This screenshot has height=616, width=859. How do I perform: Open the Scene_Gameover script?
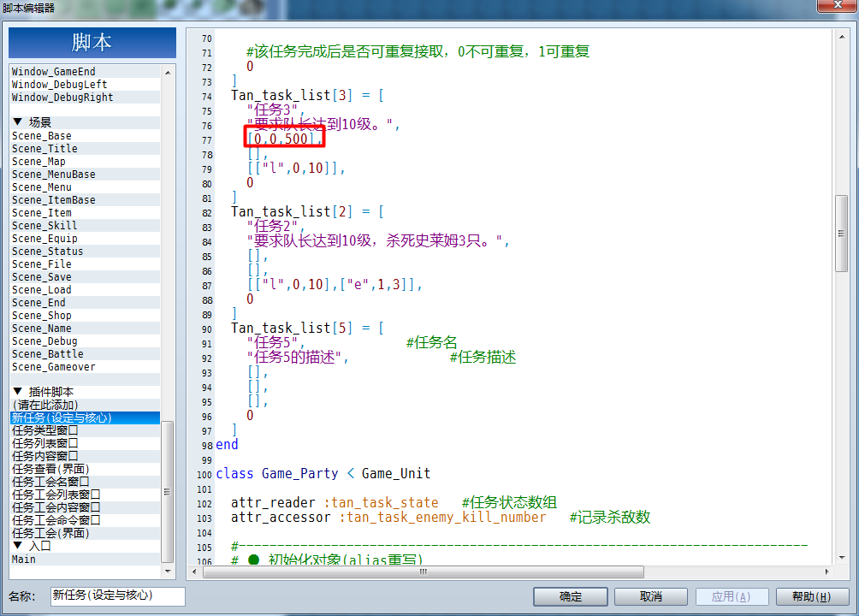pyautogui.click(x=86, y=367)
